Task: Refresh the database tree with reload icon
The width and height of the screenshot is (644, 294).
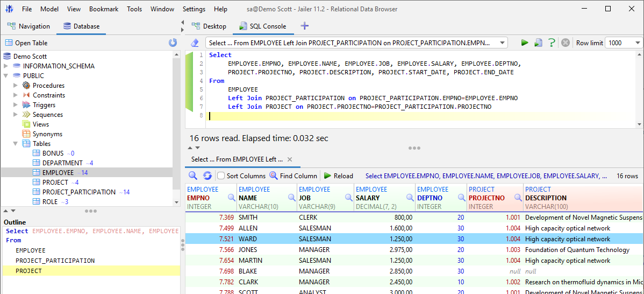Action: pyautogui.click(x=173, y=43)
